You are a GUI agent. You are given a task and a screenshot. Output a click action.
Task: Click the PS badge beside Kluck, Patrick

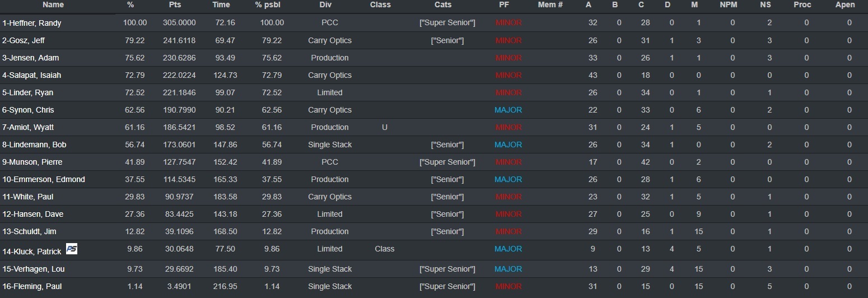[x=71, y=249]
